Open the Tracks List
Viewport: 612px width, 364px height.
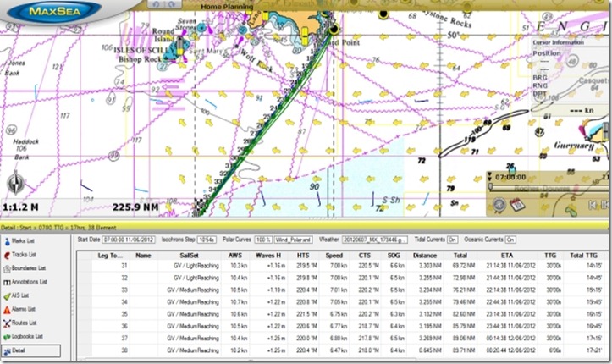(x=20, y=255)
